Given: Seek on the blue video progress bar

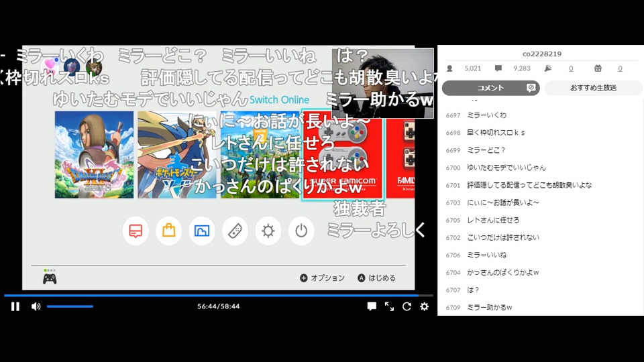Looking at the screenshot, I should [x=219, y=295].
